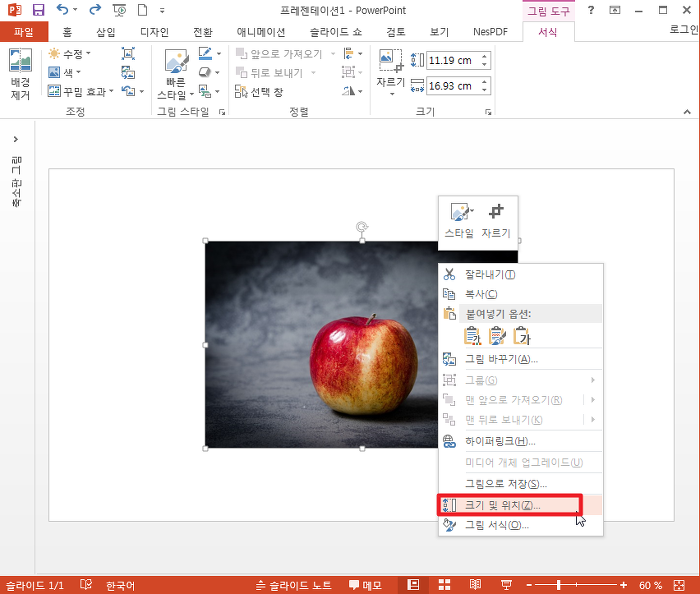This screenshot has width=700, height=594.
Task: Click the height field showing 11.19 cm
Action: pyautogui.click(x=453, y=60)
